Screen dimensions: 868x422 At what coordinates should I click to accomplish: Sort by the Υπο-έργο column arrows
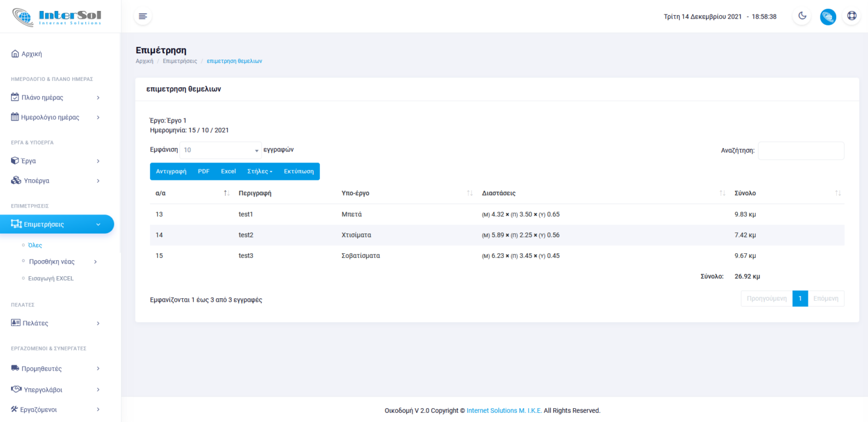point(470,193)
